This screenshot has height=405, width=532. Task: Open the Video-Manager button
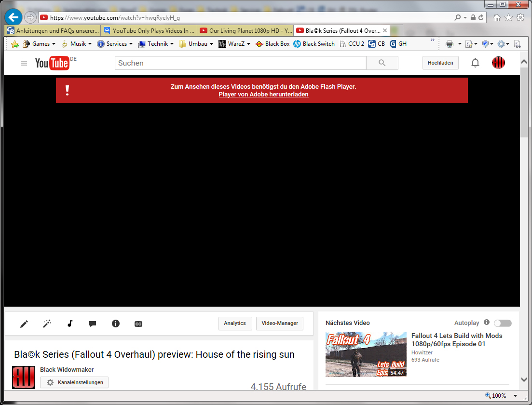pyautogui.click(x=280, y=323)
